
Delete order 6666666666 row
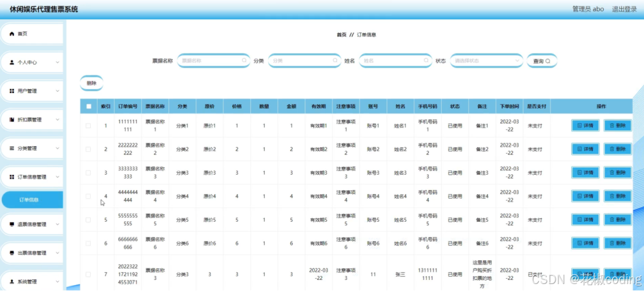[617, 243]
